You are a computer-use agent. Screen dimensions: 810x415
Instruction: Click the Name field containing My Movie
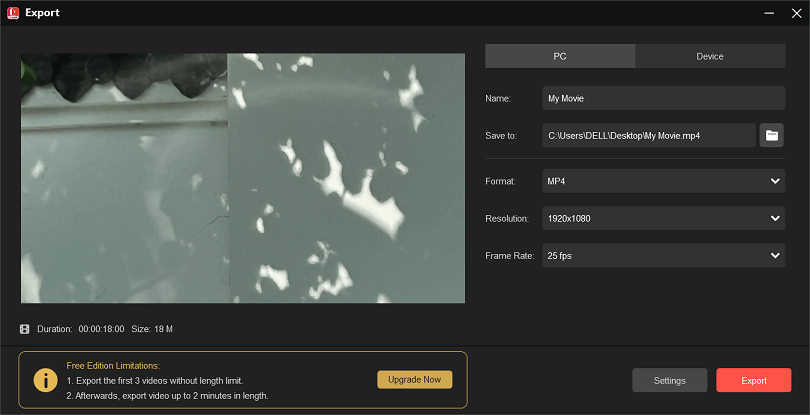(x=663, y=98)
